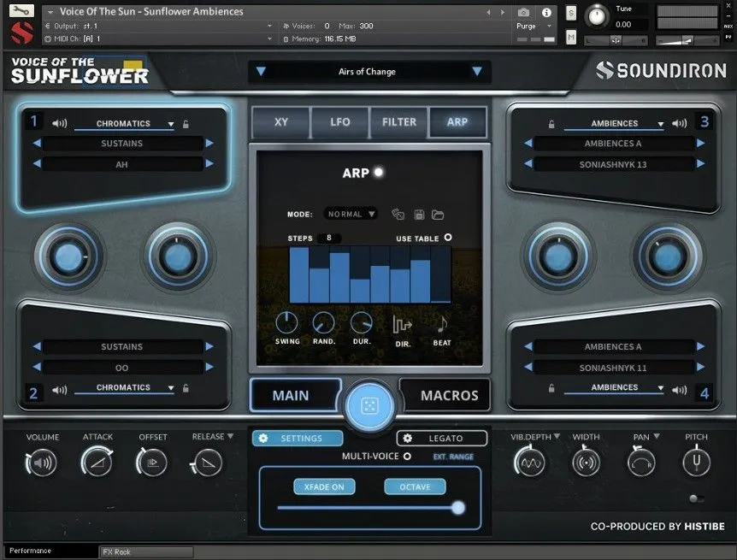Click the Vib.Depth knob
The width and height of the screenshot is (737, 560).
pos(530,463)
